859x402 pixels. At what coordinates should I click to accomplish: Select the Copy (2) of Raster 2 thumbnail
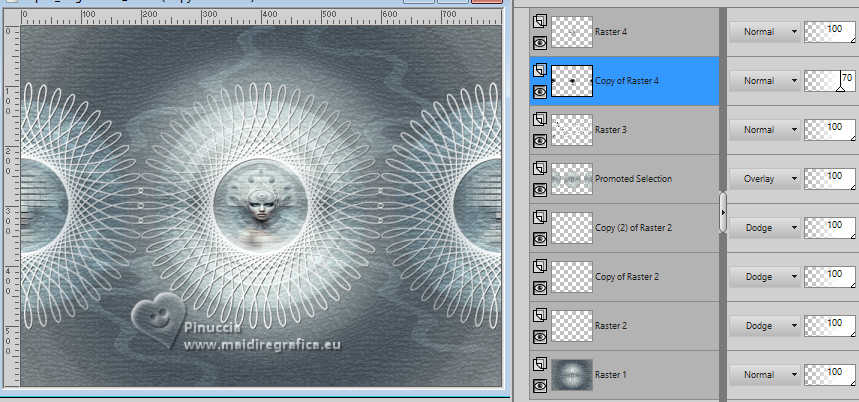coord(572,228)
